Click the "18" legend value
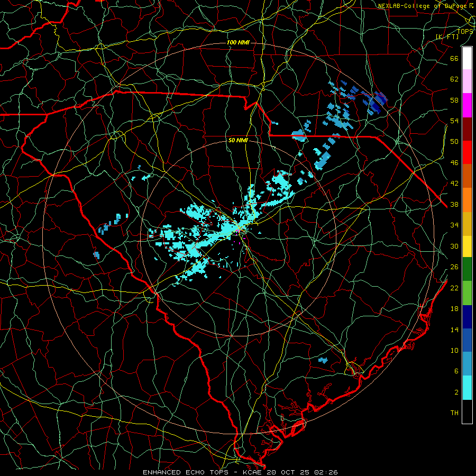This screenshot has width=476, height=476. coord(454,309)
